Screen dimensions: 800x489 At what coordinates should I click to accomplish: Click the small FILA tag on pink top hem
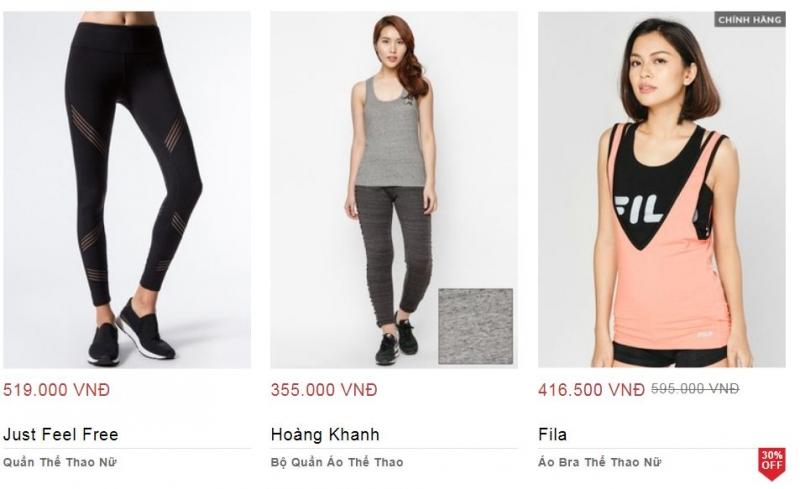coord(705,334)
